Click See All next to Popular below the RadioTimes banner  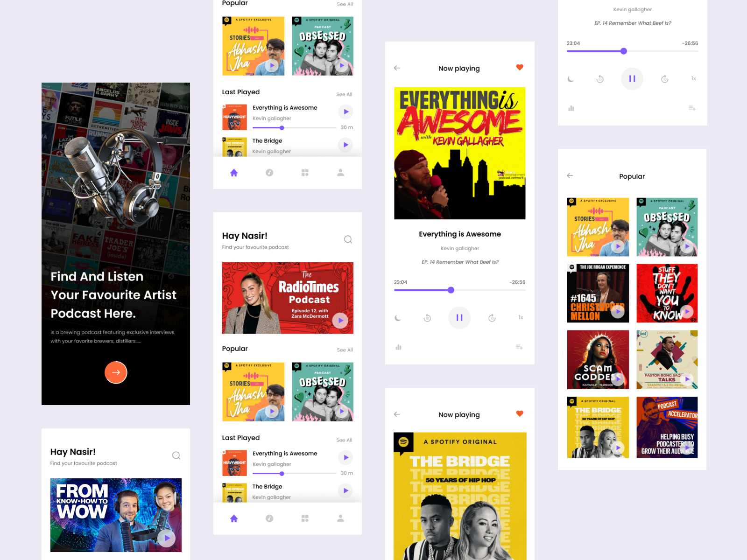pos(345,350)
